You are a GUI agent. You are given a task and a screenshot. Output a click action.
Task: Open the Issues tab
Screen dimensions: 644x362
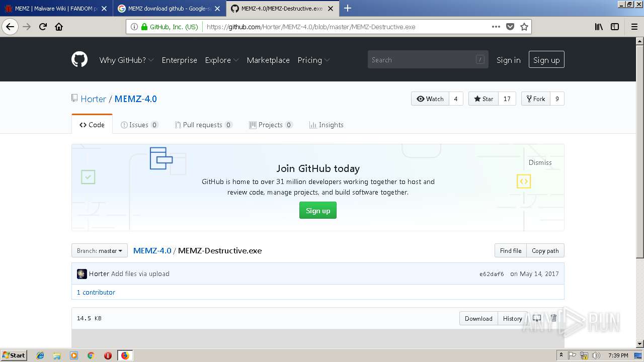tap(139, 125)
